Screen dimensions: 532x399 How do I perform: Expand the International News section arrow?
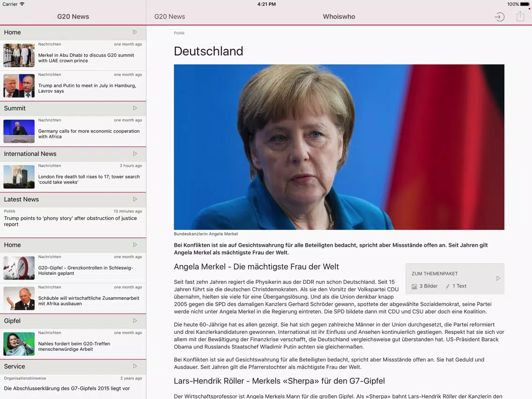[135, 154]
